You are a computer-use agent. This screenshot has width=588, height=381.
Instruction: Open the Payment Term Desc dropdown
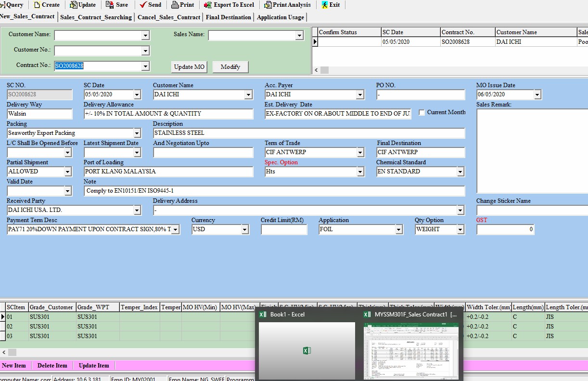point(176,230)
